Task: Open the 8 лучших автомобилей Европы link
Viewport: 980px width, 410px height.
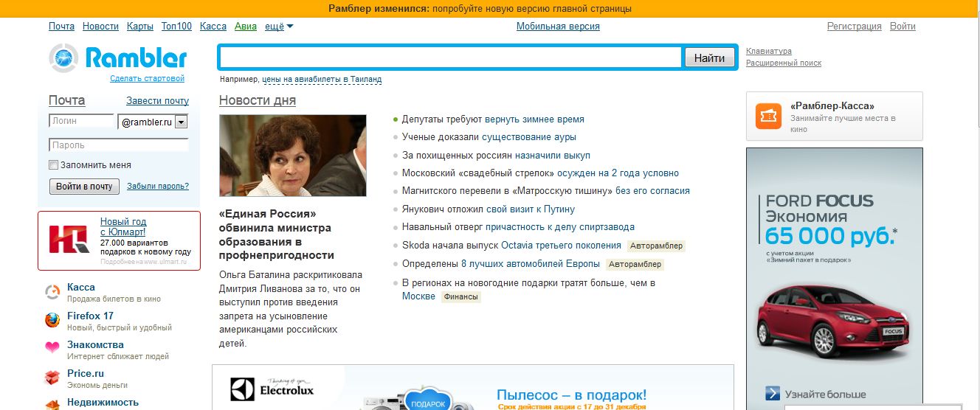Action: click(x=531, y=264)
